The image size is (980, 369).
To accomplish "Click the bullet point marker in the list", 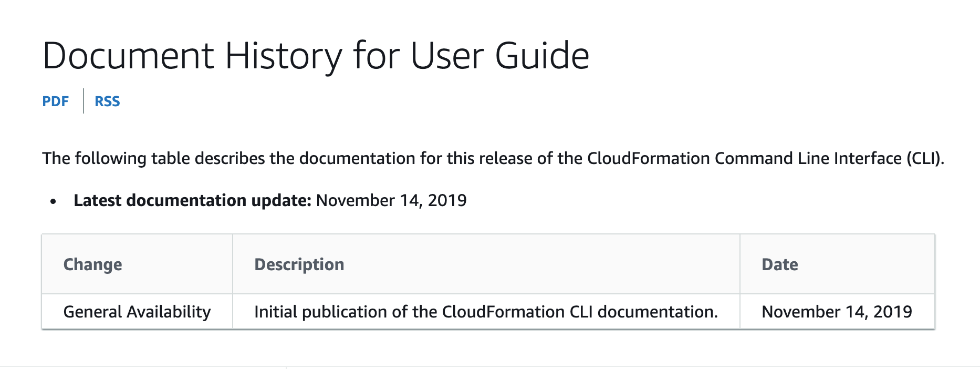I will point(53,201).
